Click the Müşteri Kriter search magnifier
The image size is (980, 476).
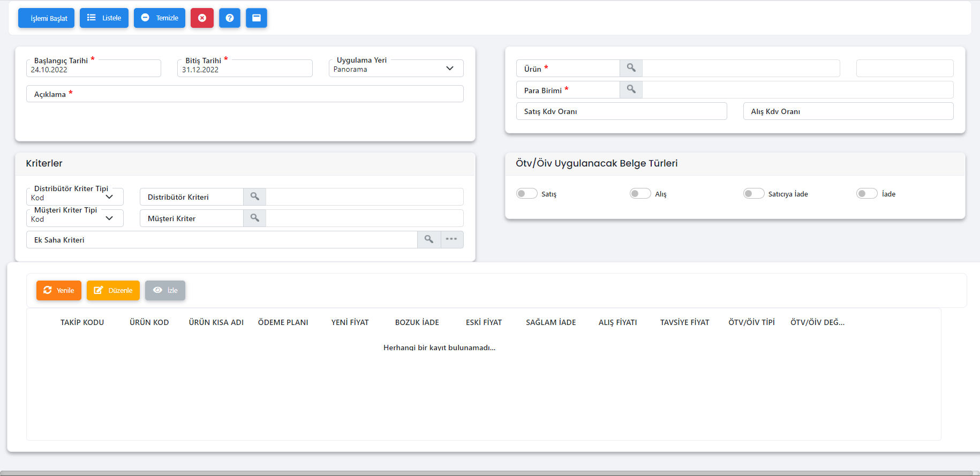[255, 218]
